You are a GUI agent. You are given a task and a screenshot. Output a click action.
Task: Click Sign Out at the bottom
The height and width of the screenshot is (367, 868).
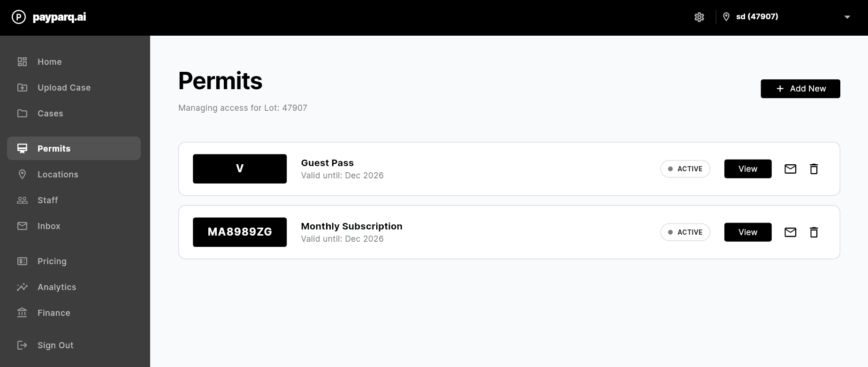[x=55, y=345]
